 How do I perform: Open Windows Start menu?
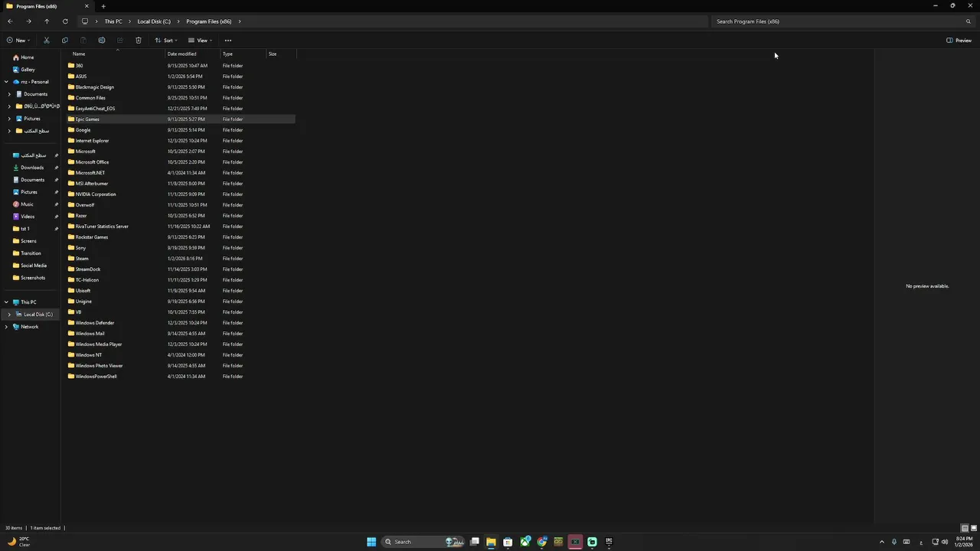pos(371,542)
